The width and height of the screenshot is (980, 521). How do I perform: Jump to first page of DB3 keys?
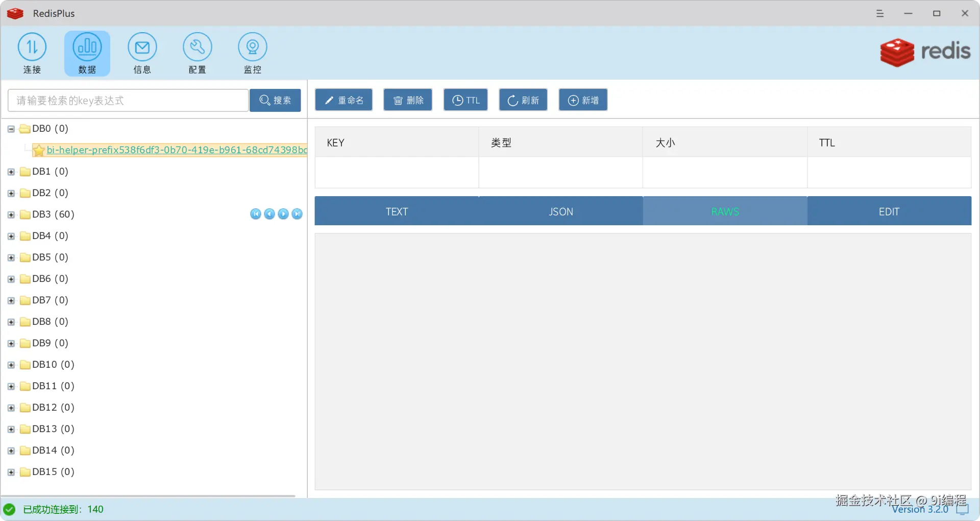click(x=256, y=214)
